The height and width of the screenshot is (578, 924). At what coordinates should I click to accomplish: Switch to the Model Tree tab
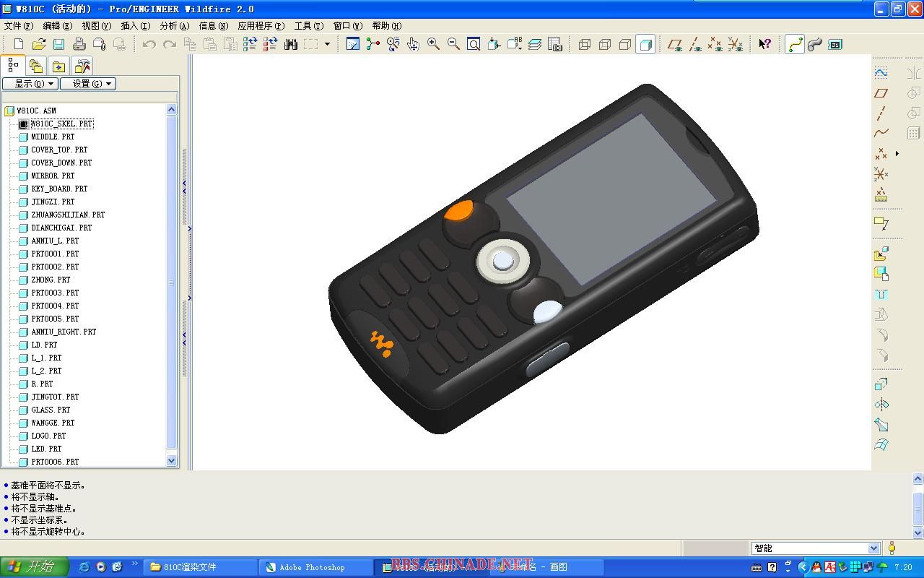coord(13,66)
